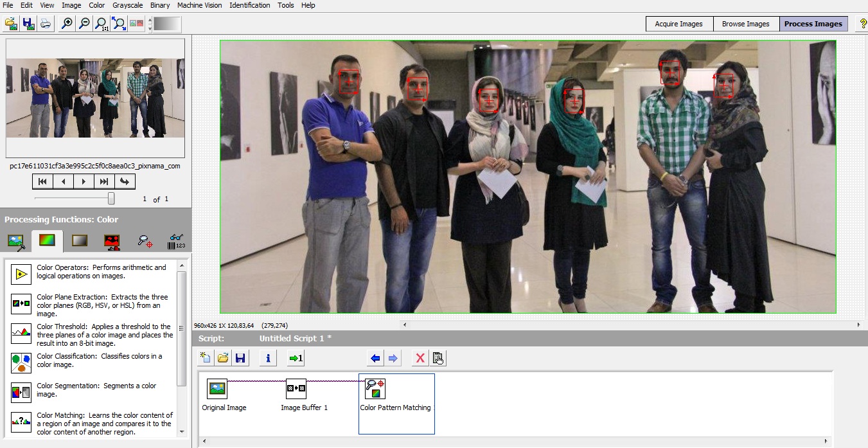Set image zoom to 1:1

click(x=102, y=24)
